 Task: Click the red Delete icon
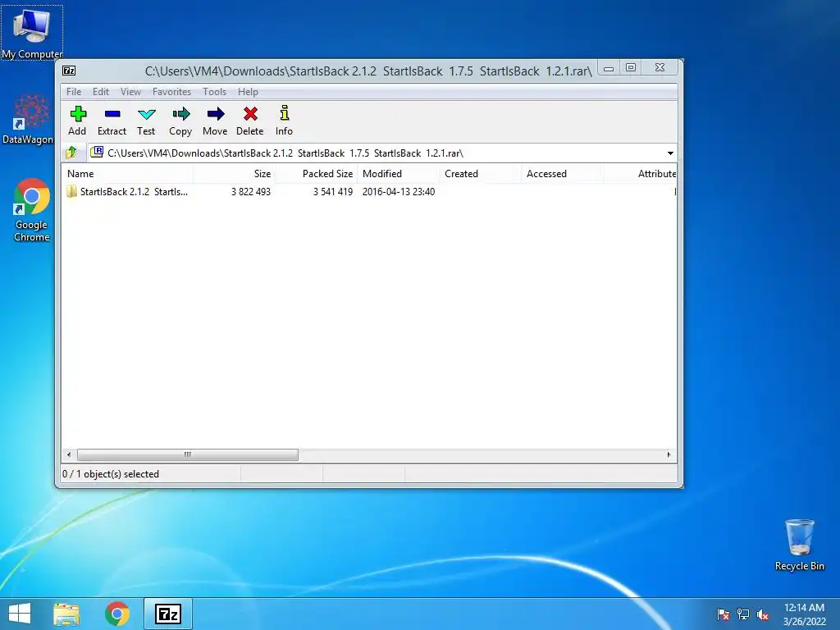[250, 113]
